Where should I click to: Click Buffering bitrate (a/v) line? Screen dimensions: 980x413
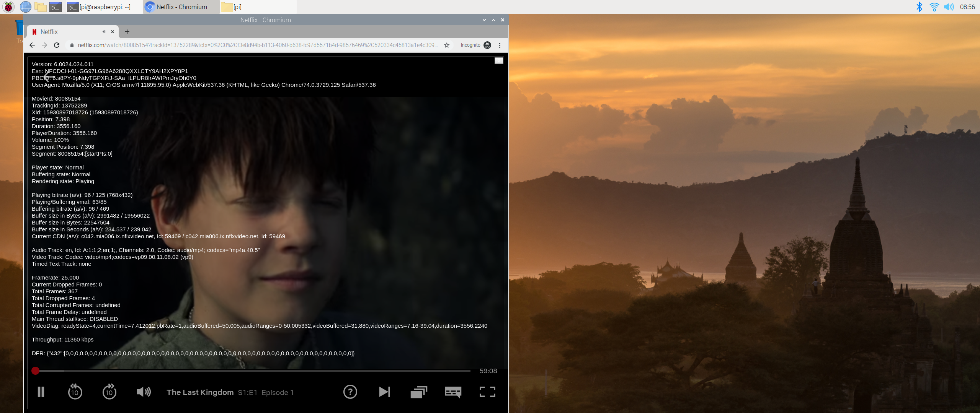coord(70,209)
